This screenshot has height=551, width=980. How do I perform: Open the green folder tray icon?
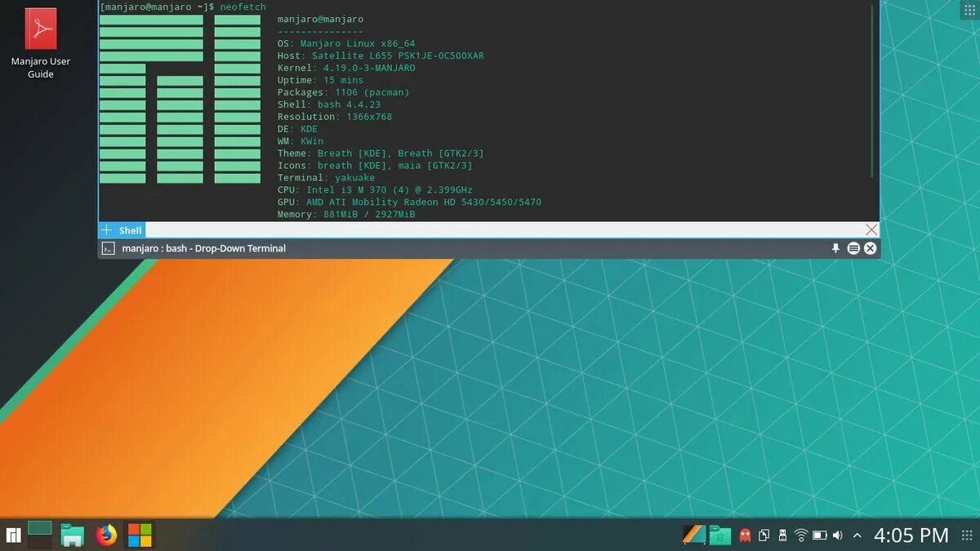pos(719,535)
